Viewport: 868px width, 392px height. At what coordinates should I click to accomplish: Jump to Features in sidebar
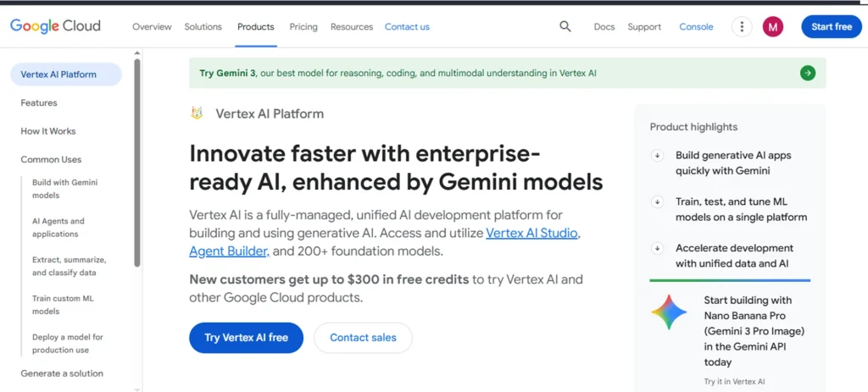(x=39, y=102)
